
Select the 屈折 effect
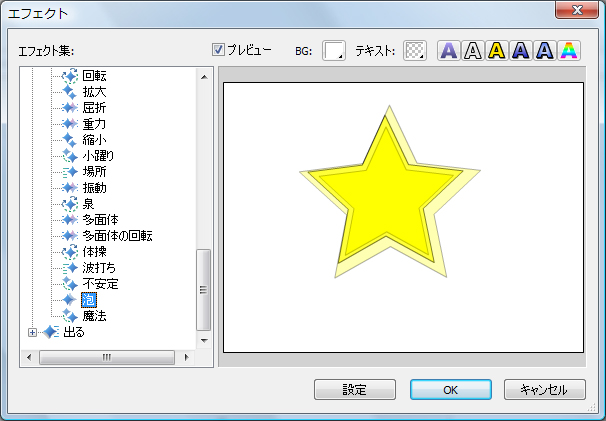pos(94,108)
